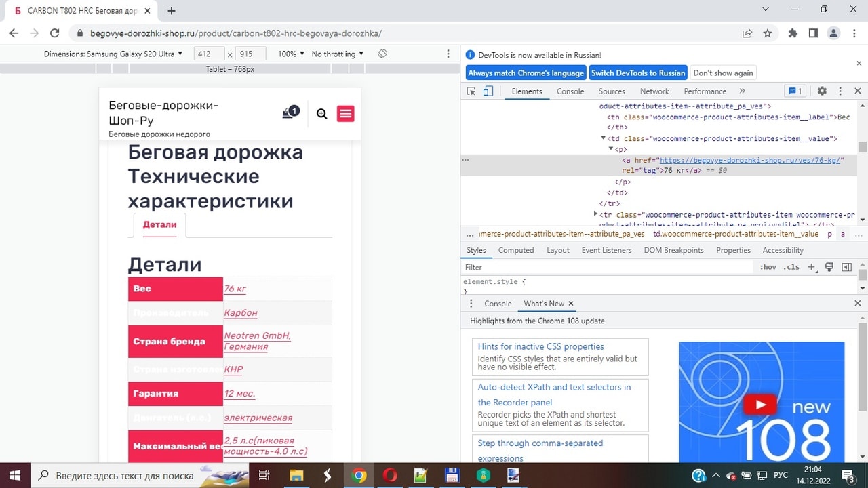
Task: Close the DevTools panel
Action: (858, 91)
